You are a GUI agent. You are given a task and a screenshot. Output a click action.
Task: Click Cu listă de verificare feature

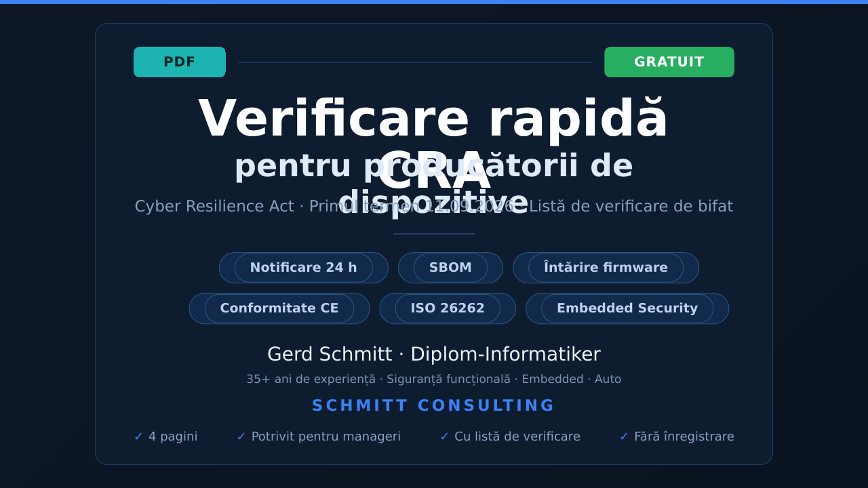(x=510, y=436)
